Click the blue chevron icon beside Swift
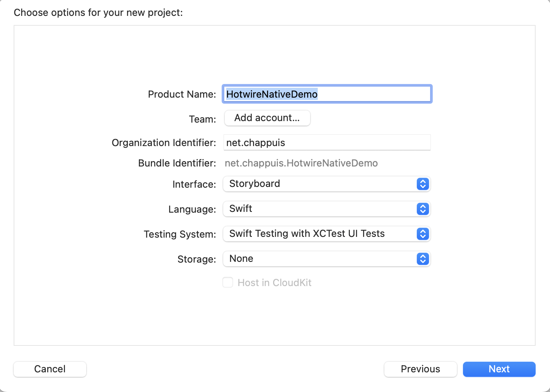Screen dimensions: 550x392 (423, 209)
